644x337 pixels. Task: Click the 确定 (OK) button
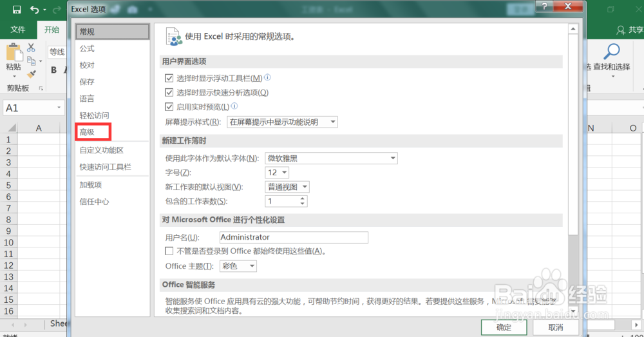point(504,327)
